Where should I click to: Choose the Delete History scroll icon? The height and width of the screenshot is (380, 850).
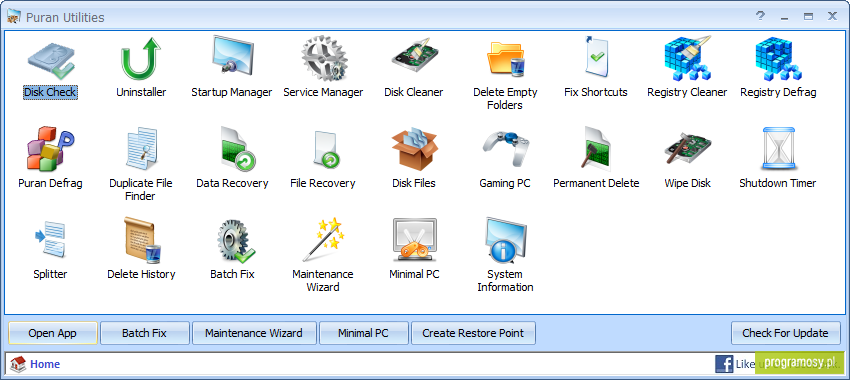(142, 240)
